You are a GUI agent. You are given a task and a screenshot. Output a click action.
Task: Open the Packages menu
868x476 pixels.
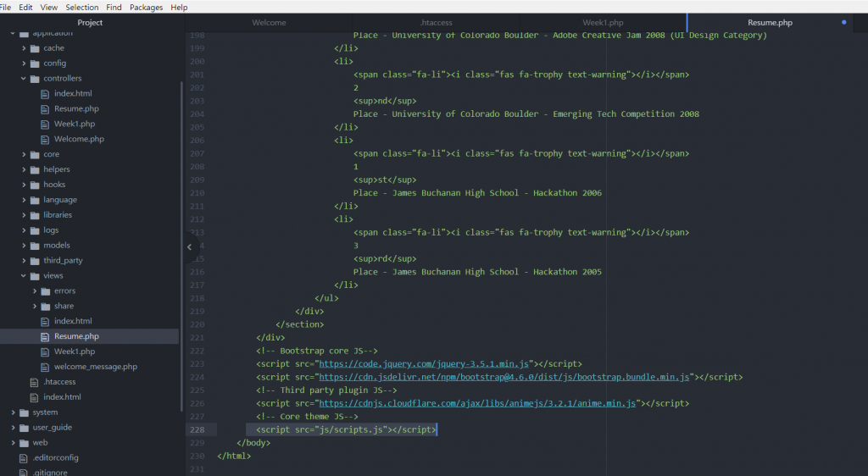146,7
